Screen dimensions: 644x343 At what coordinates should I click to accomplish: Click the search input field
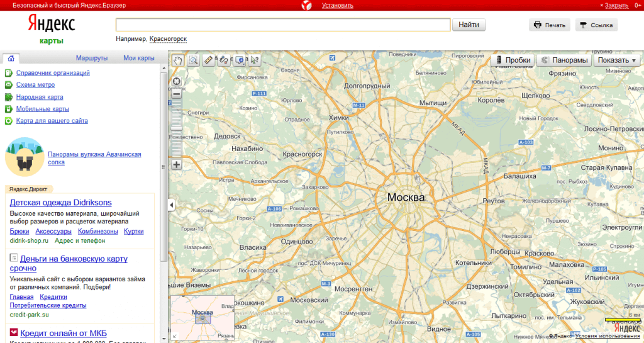283,25
